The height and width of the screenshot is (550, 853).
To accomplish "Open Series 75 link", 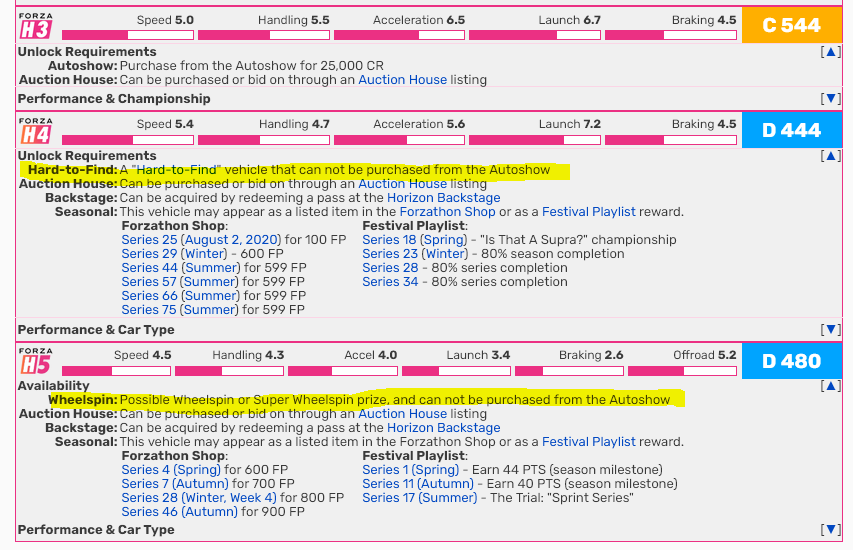I will point(149,310).
